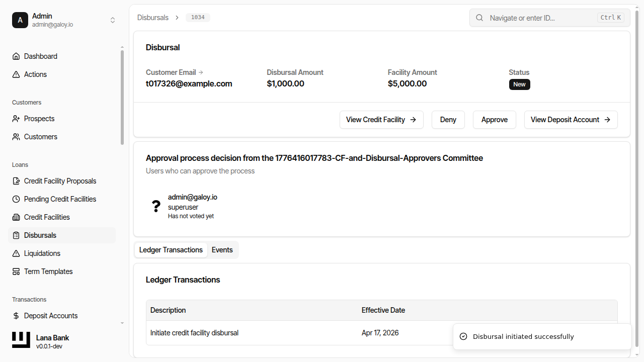Select the Ledger Transactions tab
The image size is (644, 362).
171,249
